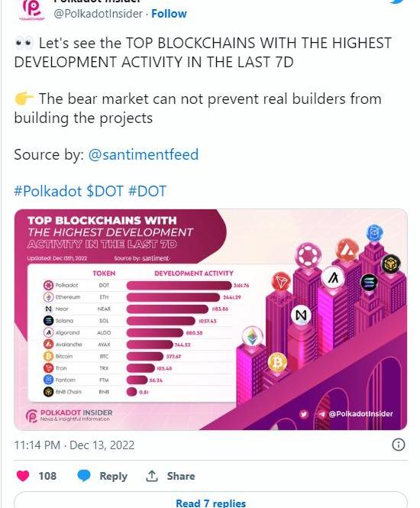Open the #Polkadot hashtag
The height and width of the screenshot is (508, 420).
[x=47, y=191]
